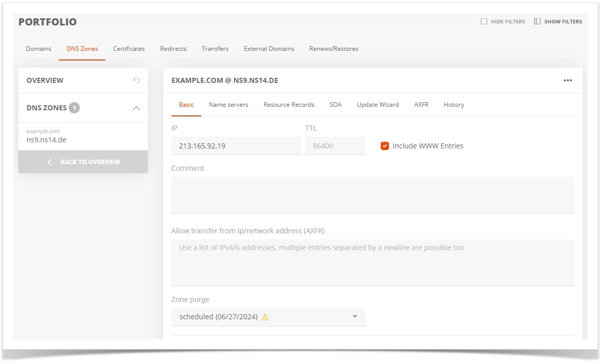Image resolution: width=605 pixels, height=364 pixels.
Task: Click the Back to Overview button
Action: coord(83,162)
